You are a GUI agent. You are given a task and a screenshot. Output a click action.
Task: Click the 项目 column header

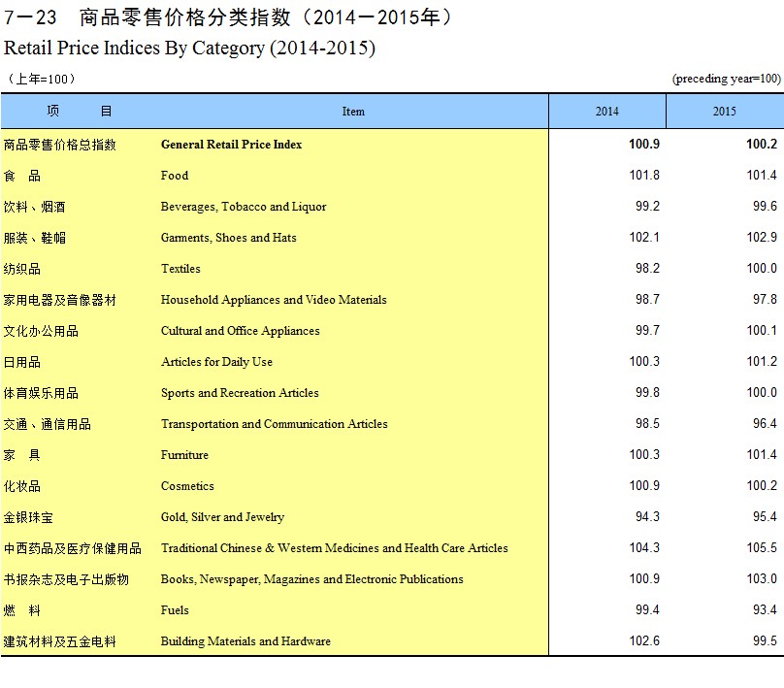click(x=79, y=112)
